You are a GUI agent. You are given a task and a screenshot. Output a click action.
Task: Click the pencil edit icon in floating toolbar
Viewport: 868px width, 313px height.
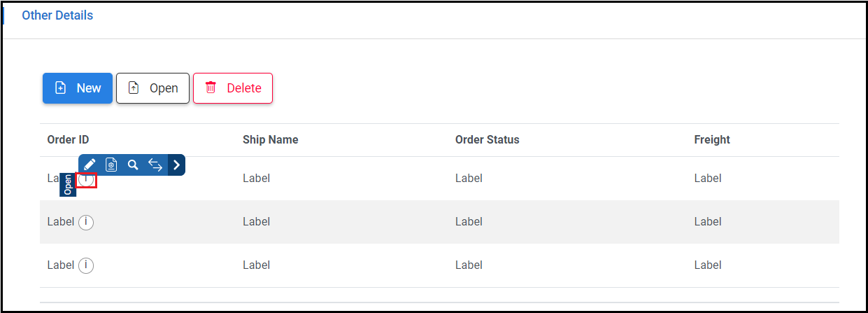point(90,165)
